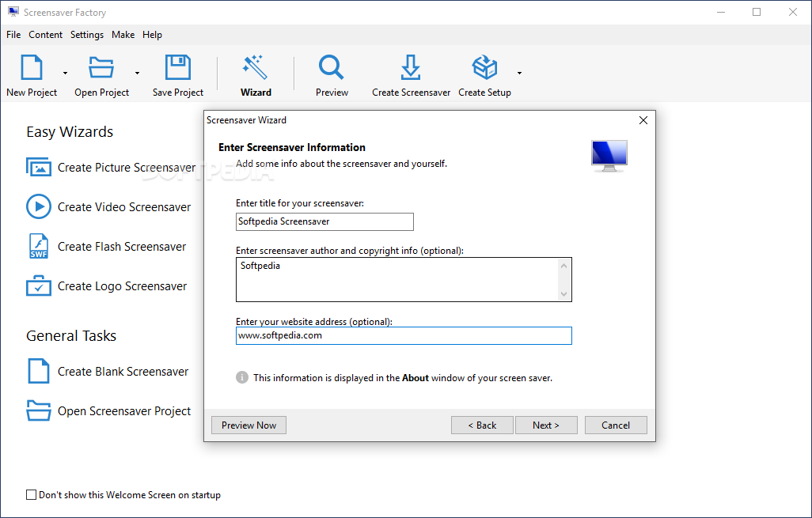This screenshot has height=518, width=812.
Task: Click the Open Project folder icon
Action: pyautogui.click(x=101, y=67)
